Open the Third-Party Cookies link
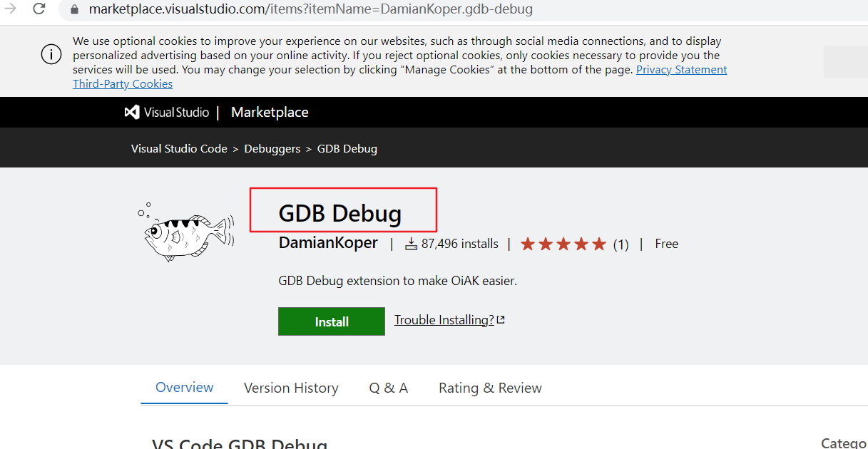This screenshot has height=449, width=868. (x=123, y=84)
